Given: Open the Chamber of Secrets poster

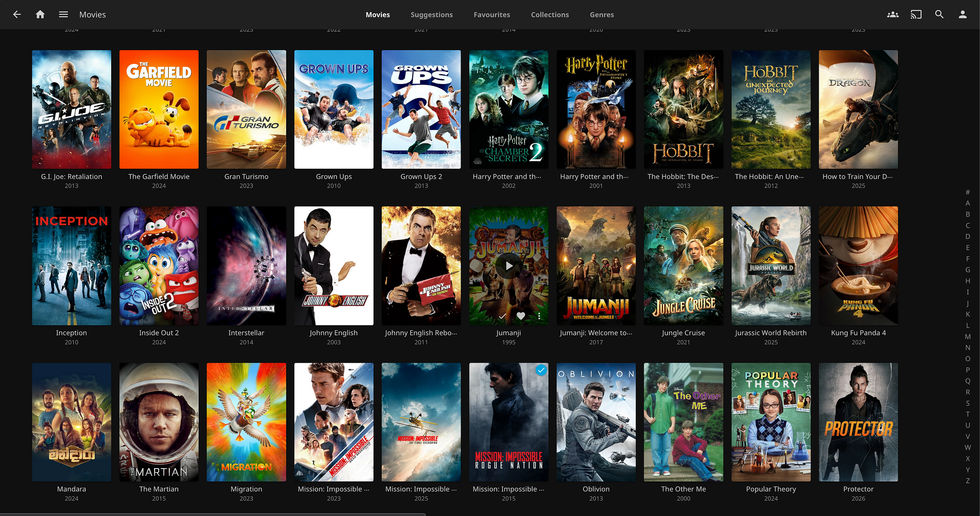Looking at the screenshot, I should (508, 110).
